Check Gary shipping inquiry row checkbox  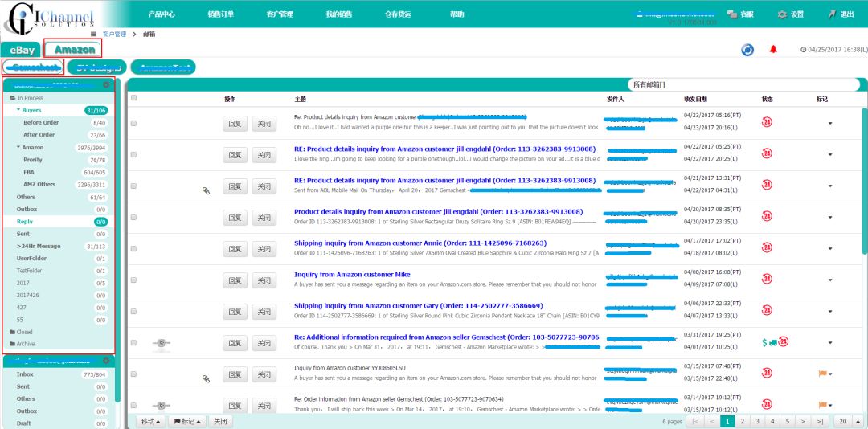point(133,311)
